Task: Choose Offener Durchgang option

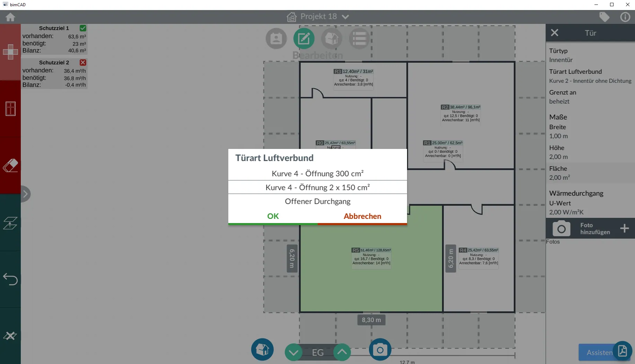Action: tap(317, 202)
